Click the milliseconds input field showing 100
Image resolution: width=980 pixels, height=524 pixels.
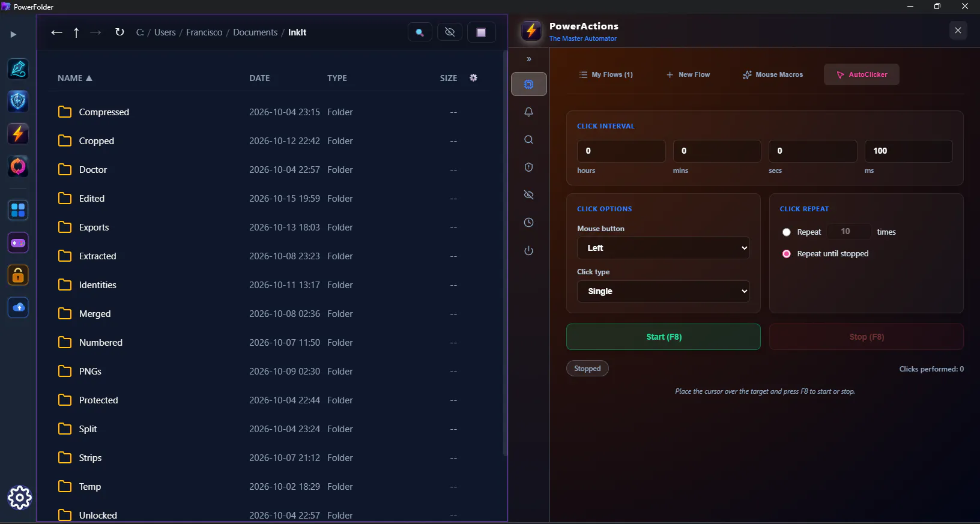point(909,151)
